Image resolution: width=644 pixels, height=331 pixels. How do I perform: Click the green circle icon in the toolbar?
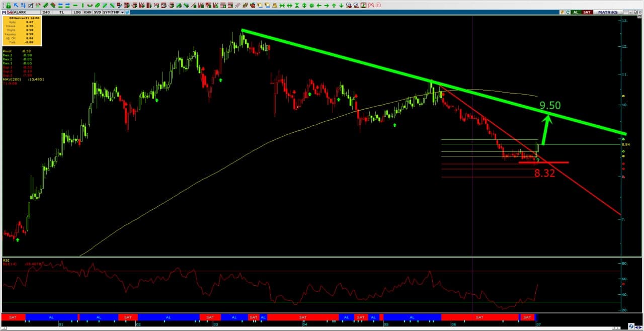pyautogui.click(x=311, y=5)
